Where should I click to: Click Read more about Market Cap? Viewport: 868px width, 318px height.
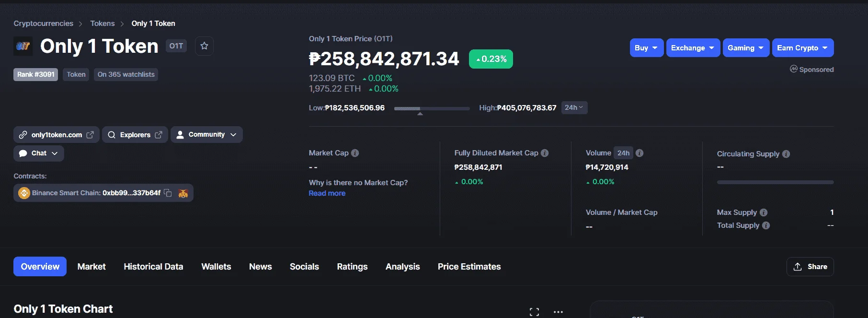pos(327,193)
